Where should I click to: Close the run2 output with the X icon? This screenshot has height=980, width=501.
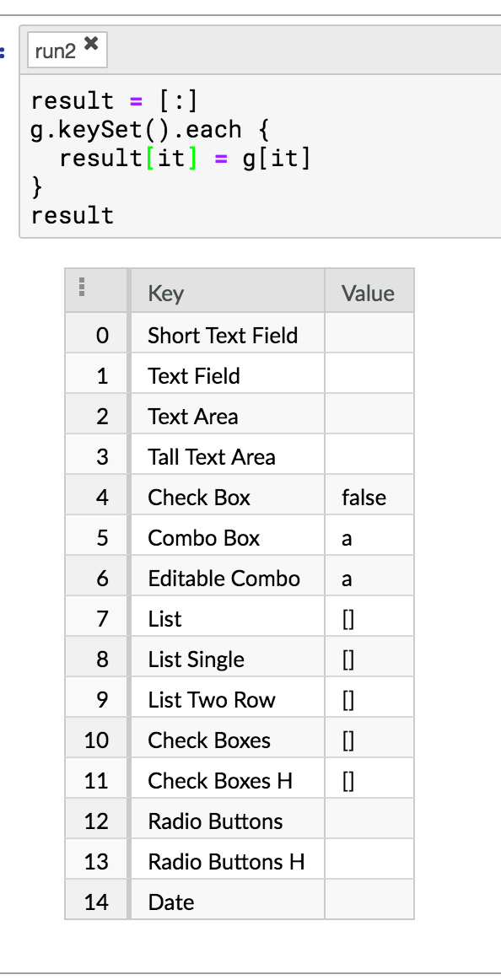93,42
